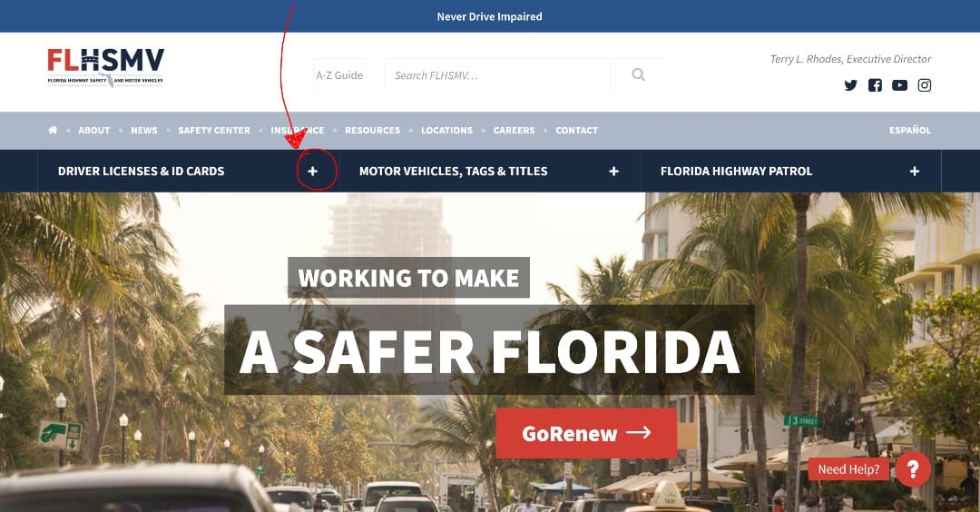This screenshot has width=980, height=512.
Task: Open the YouTube icon link
Action: click(899, 85)
